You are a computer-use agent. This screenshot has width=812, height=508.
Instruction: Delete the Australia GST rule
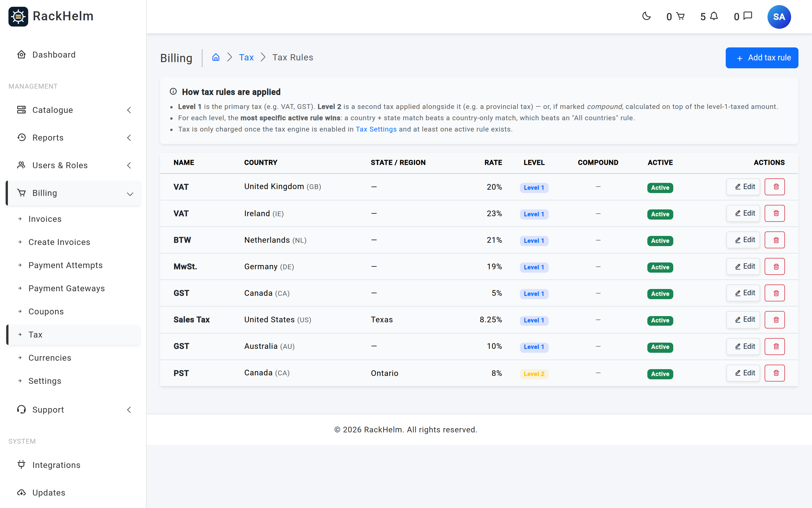(x=775, y=346)
